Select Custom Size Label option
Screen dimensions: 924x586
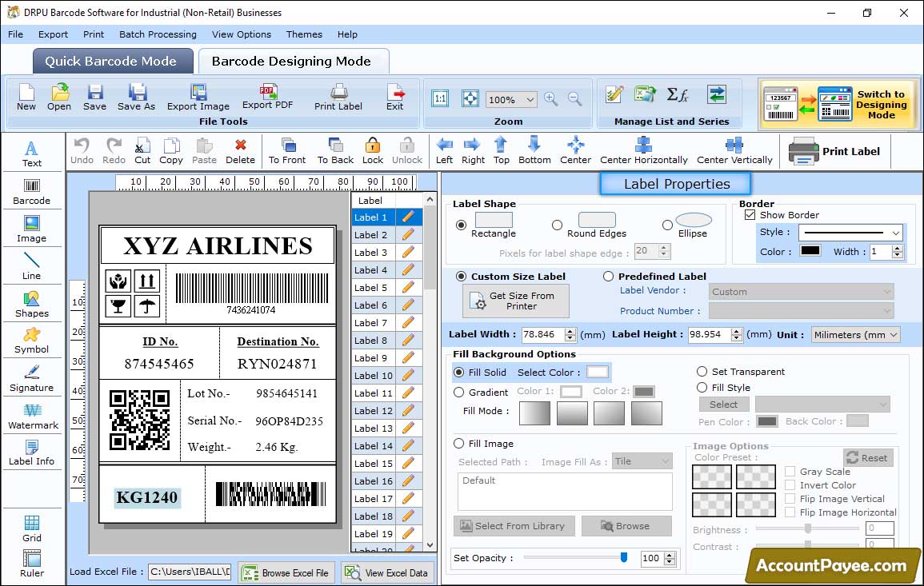461,277
